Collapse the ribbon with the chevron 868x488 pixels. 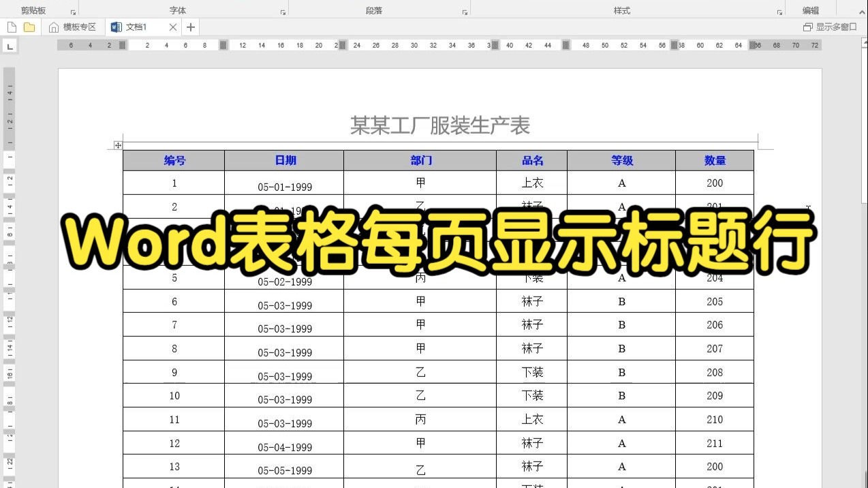[x=862, y=12]
